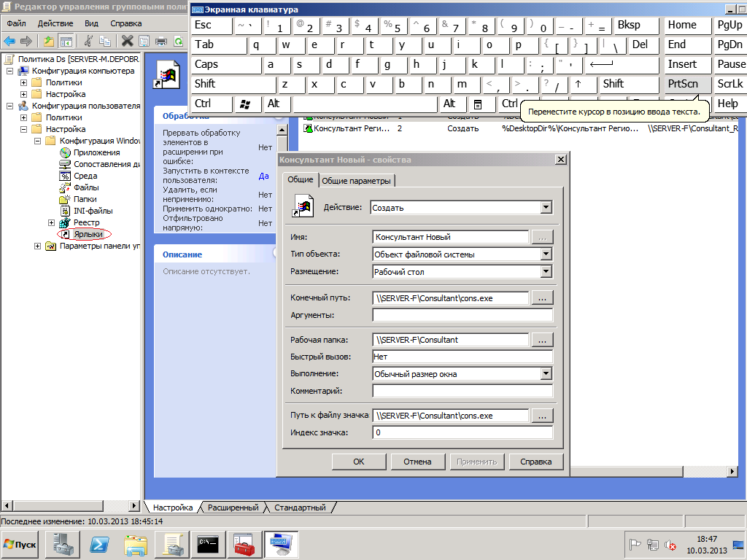The width and height of the screenshot is (747, 560).
Task: Open the command prompt taskbar icon
Action: tap(209, 544)
